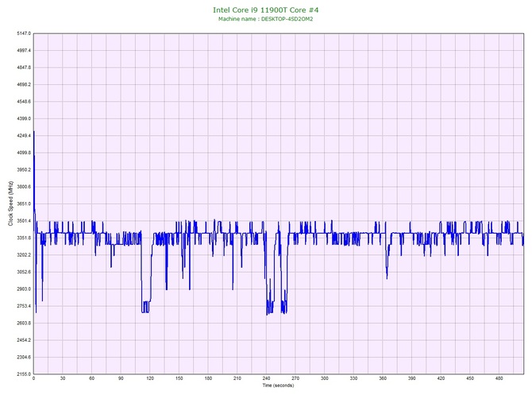
Task: Select the 240 seconds x-axis tick
Action: coord(266,378)
